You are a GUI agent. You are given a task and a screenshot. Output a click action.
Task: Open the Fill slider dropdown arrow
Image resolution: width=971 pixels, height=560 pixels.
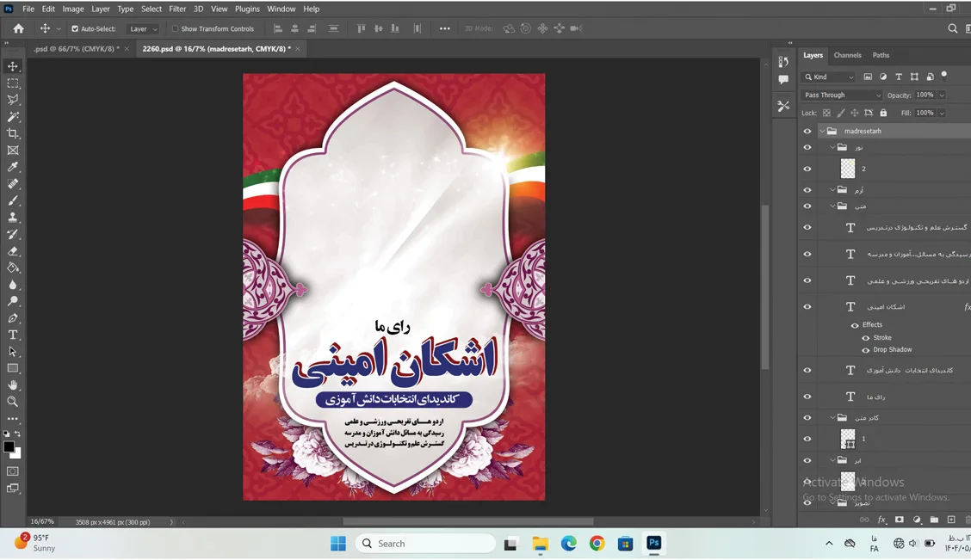tap(942, 113)
